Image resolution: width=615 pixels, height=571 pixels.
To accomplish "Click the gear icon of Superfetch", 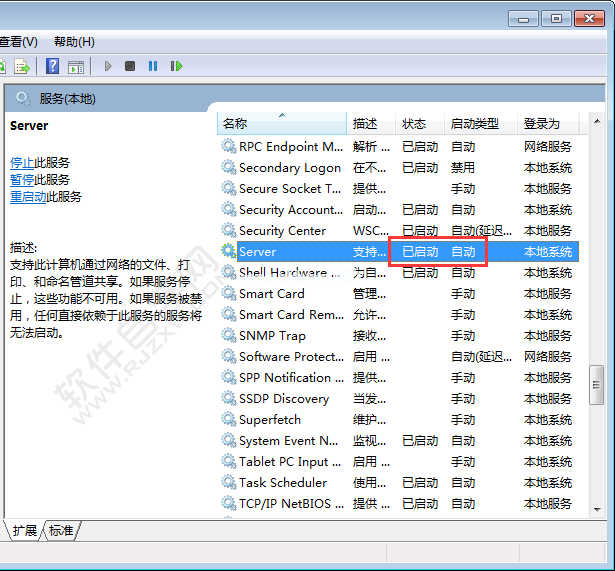I will coord(228,419).
